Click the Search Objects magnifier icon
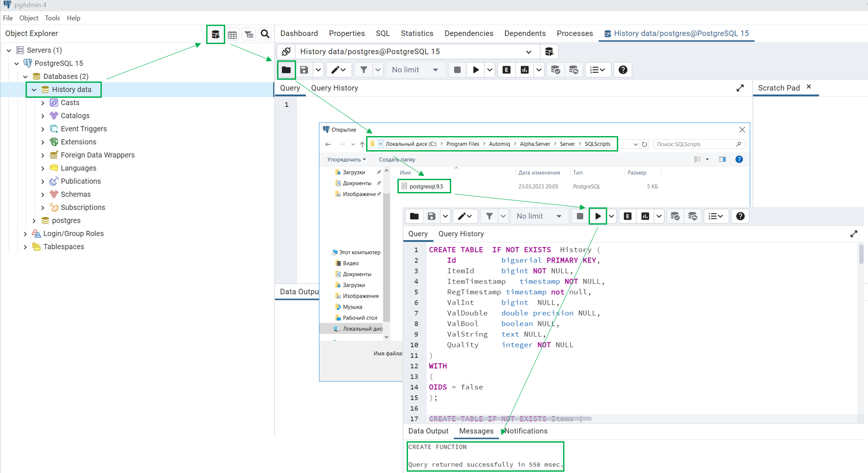 (265, 34)
